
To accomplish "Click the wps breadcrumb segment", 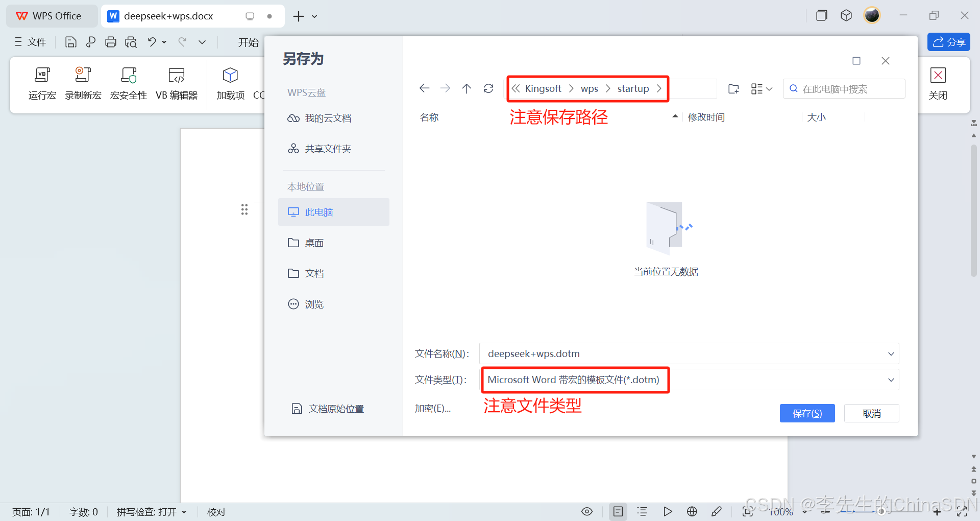I will click(x=589, y=88).
